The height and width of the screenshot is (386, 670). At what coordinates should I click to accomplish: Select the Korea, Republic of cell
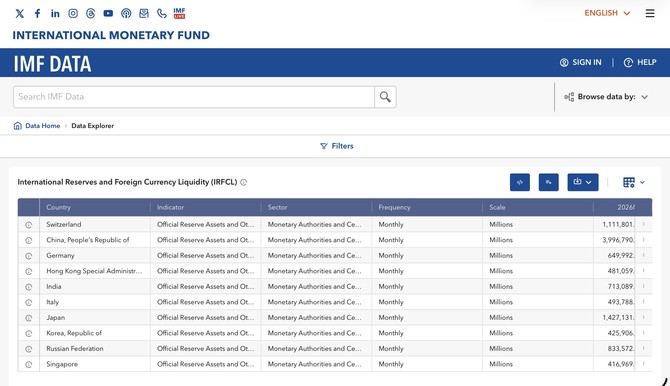(95, 333)
